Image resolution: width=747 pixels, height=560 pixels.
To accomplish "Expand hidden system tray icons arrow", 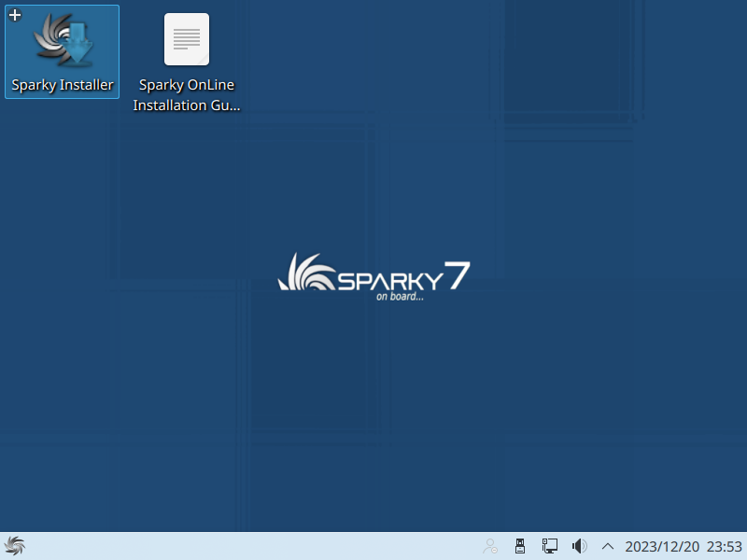I will click(608, 546).
